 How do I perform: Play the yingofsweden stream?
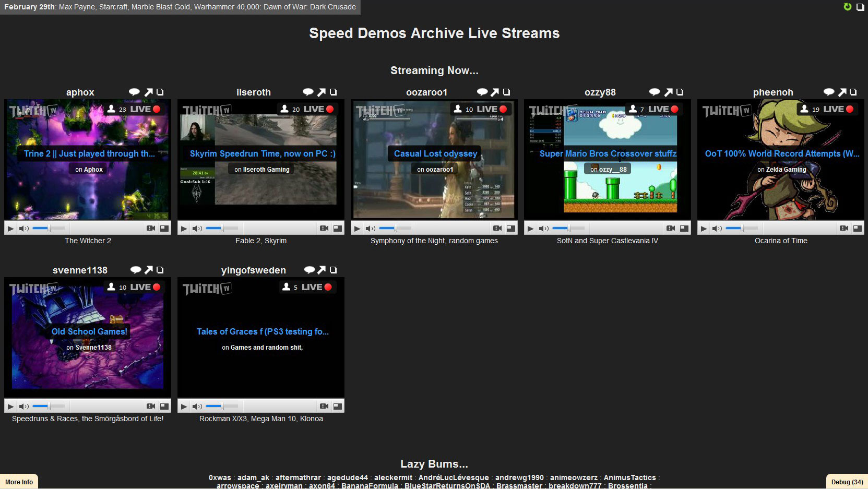click(184, 407)
